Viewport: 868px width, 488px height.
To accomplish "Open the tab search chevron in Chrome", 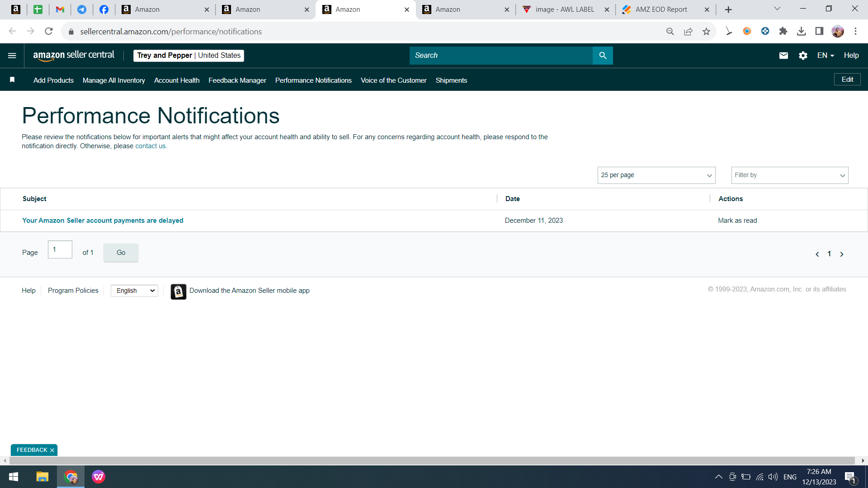I will tap(778, 9).
